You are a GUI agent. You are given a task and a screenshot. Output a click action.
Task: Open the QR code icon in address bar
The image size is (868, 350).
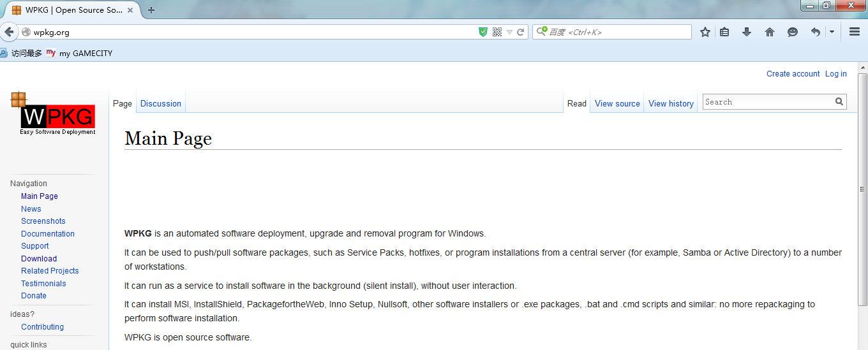coord(497,32)
